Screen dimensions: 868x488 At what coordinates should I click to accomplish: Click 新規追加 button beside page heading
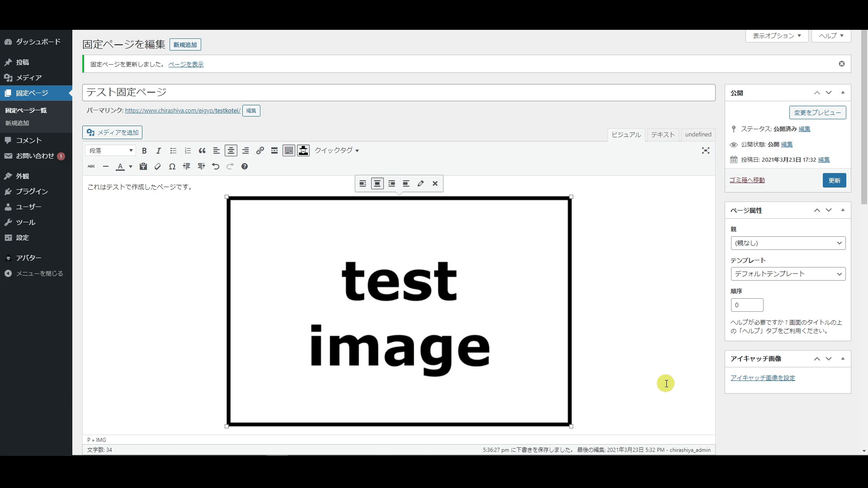185,45
